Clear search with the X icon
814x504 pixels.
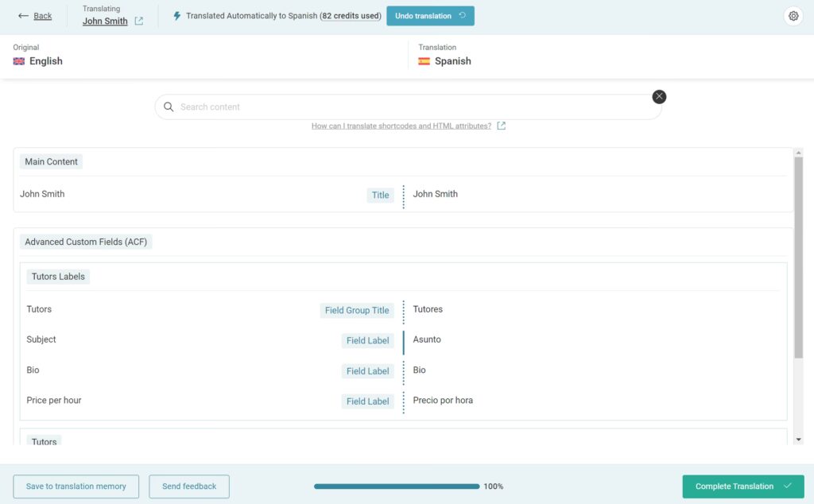click(x=659, y=96)
